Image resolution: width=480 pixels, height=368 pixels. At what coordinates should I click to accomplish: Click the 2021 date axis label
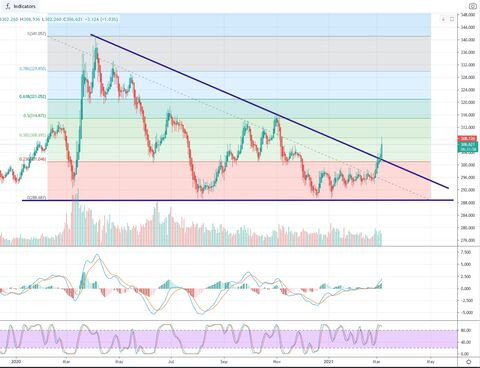pos(328,361)
